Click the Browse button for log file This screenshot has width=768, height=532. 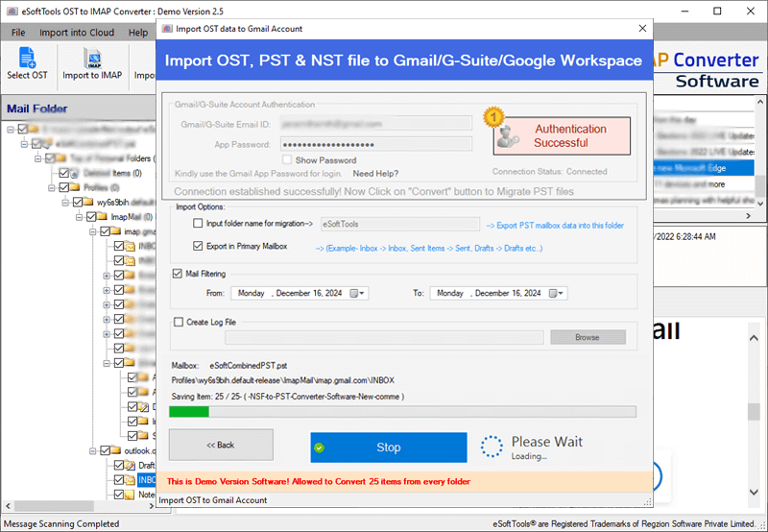(588, 337)
